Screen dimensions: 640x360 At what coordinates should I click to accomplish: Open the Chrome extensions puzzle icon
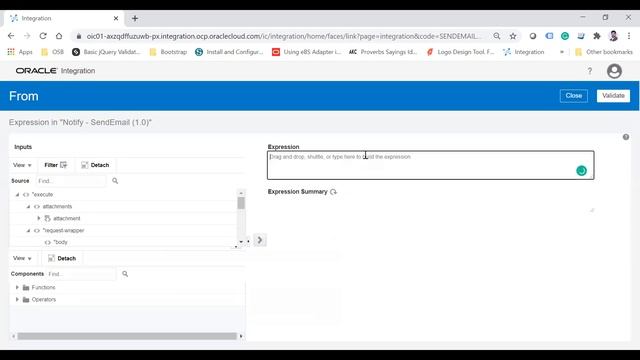[597, 36]
